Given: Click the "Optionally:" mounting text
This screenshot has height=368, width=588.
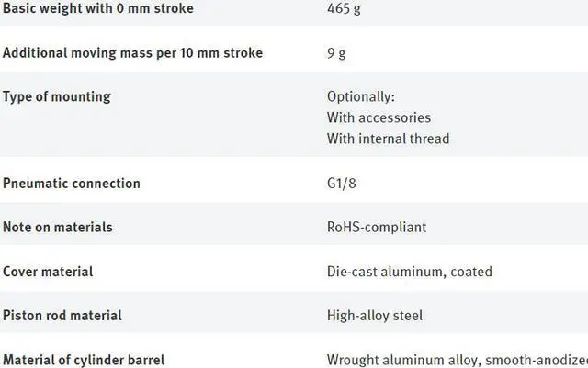Looking at the screenshot, I should click(359, 96).
